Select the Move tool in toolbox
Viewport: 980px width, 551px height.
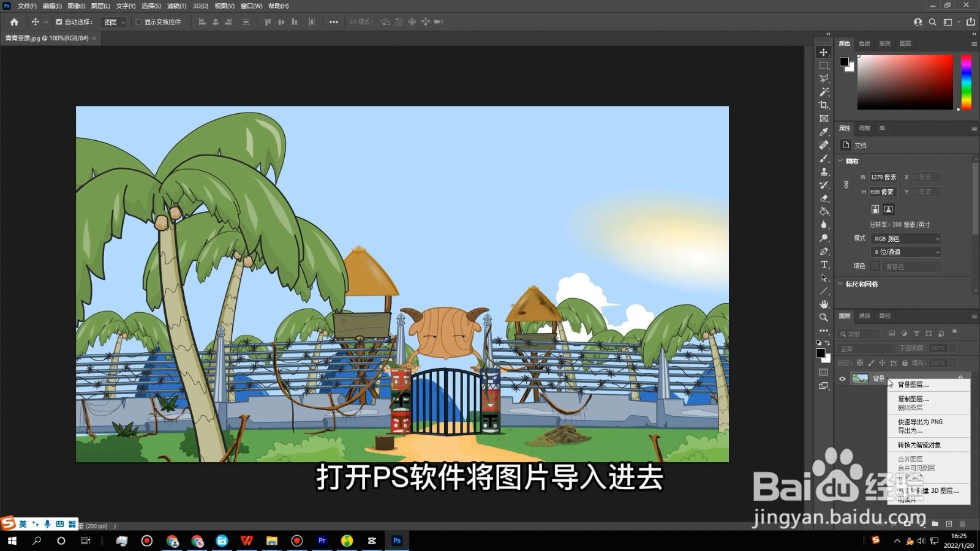click(x=824, y=52)
